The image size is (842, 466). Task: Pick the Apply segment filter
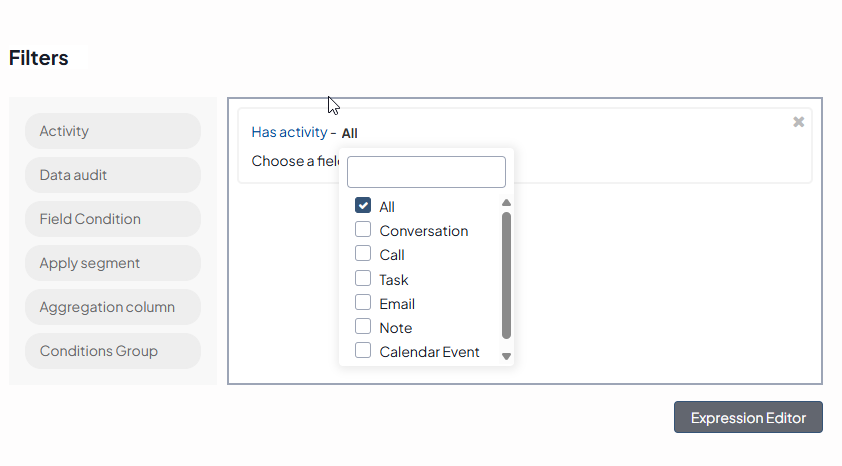[113, 263]
